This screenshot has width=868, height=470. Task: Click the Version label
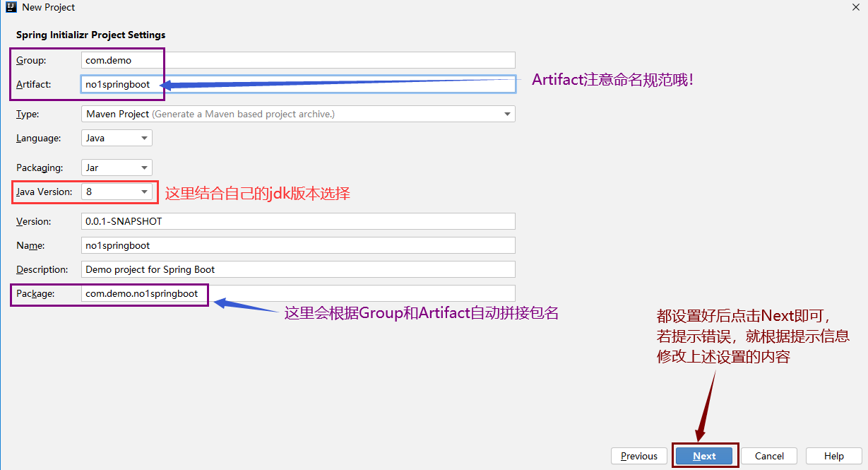click(x=33, y=221)
